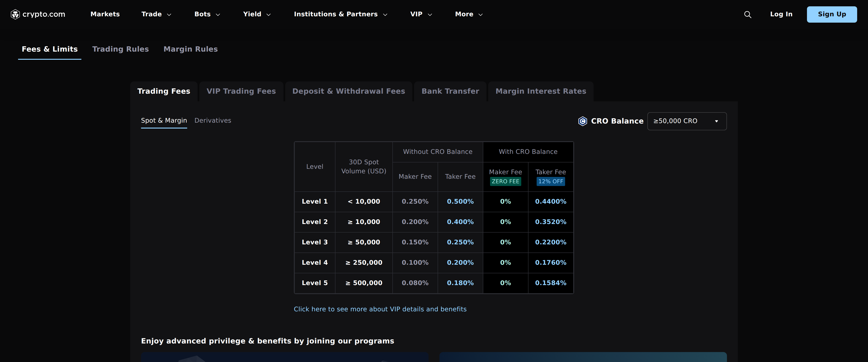Open the CRO Balance ≥50,000 CRO dropdown
Screen dimensions: 868x362
687,121
